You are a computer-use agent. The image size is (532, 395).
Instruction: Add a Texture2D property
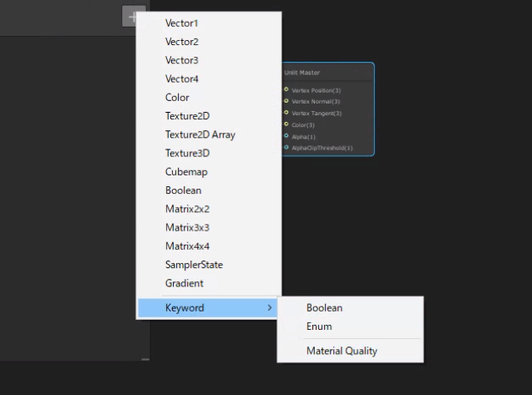[x=209, y=116]
